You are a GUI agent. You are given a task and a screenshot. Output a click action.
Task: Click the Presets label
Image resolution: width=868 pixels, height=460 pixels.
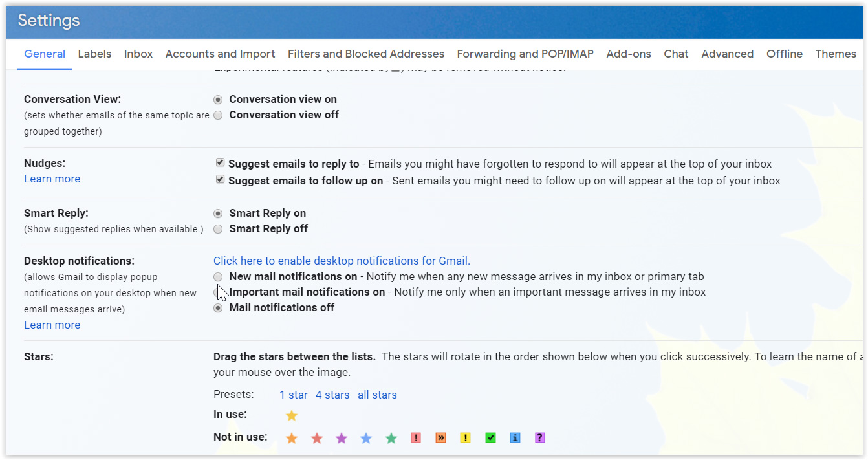[x=233, y=395]
